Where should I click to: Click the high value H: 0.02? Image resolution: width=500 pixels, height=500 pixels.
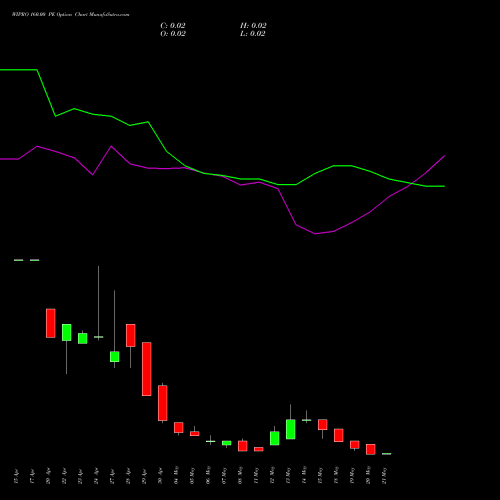tap(253, 26)
